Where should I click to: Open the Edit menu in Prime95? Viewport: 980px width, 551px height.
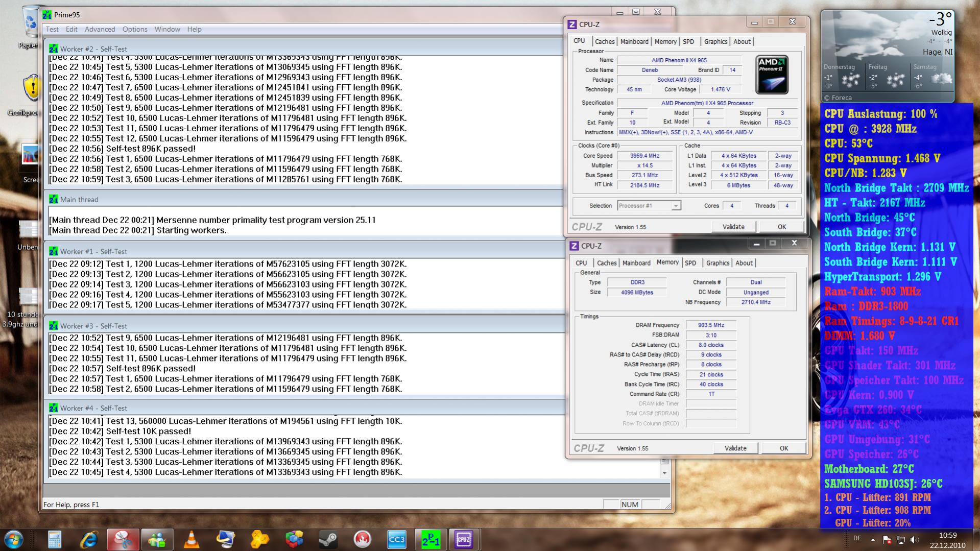coord(71,29)
